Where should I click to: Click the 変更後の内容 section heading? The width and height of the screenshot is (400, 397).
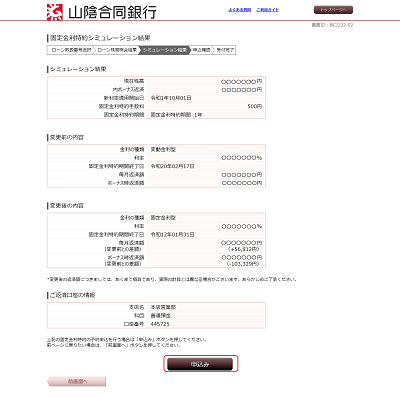(x=67, y=206)
